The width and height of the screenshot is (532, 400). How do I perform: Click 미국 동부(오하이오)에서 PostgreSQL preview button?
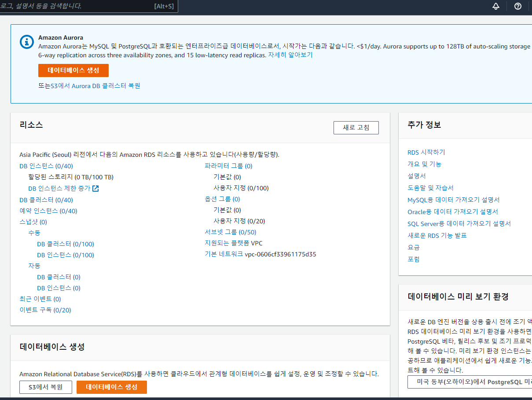[470, 382]
